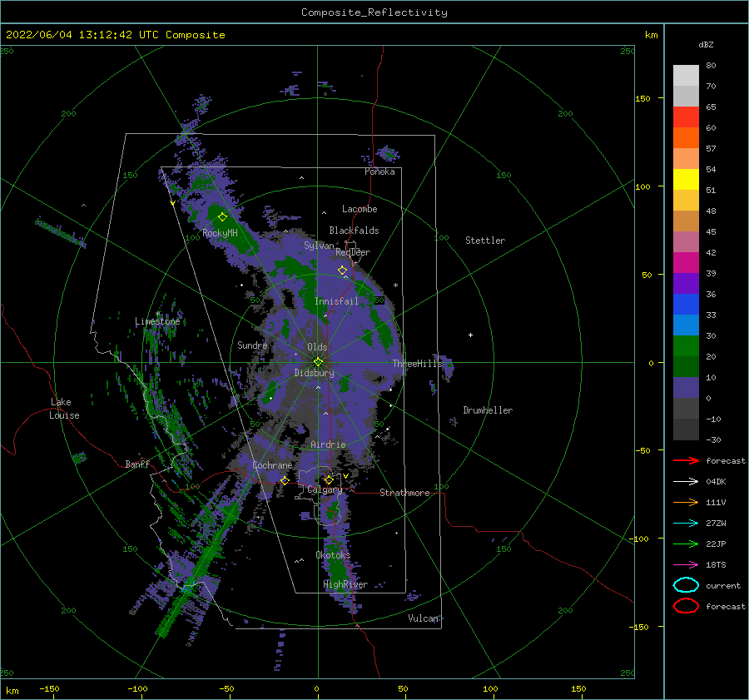Click the Olds town label
749x700 pixels.
tap(317, 347)
